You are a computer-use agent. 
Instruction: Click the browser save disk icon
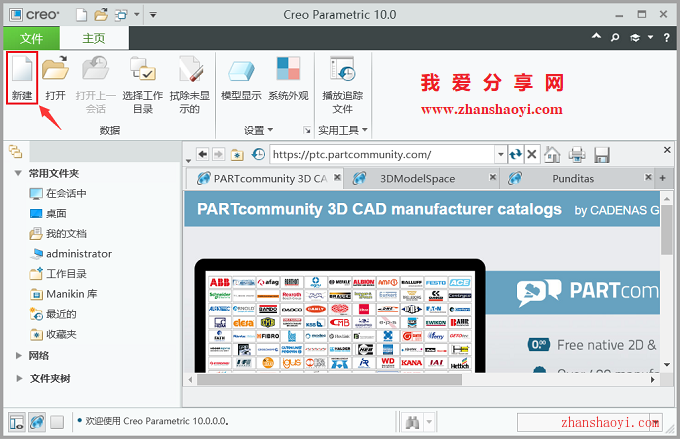pyautogui.click(x=602, y=155)
